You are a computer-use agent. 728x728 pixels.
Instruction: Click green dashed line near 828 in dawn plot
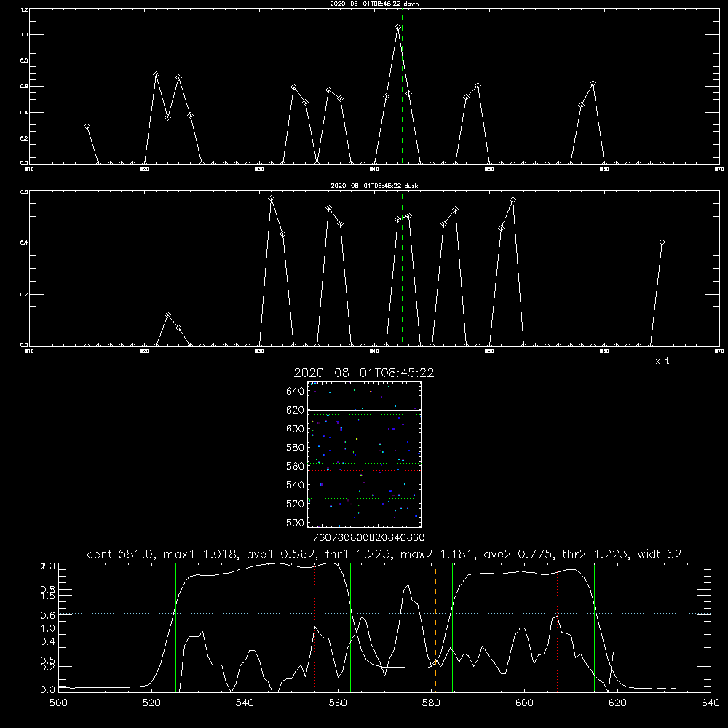point(232,87)
